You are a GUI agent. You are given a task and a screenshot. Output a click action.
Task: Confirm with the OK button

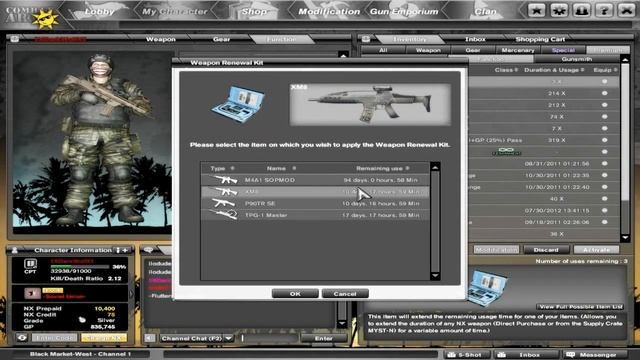coord(295,293)
